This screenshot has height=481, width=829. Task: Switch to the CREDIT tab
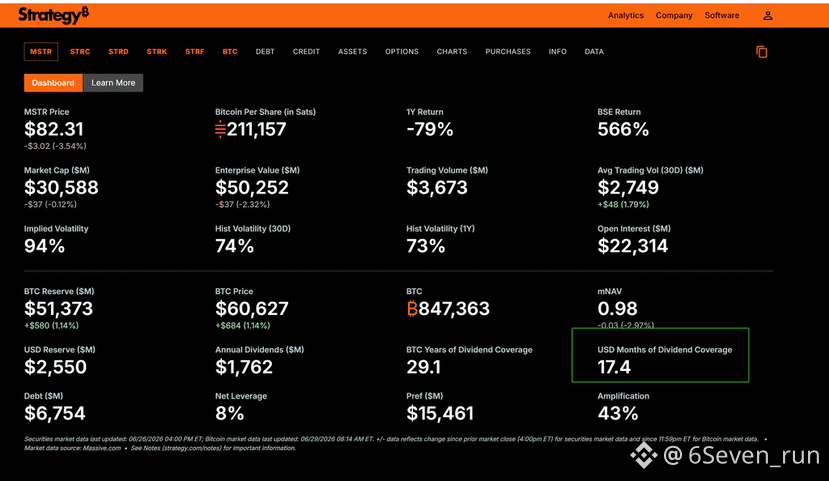pyautogui.click(x=306, y=51)
